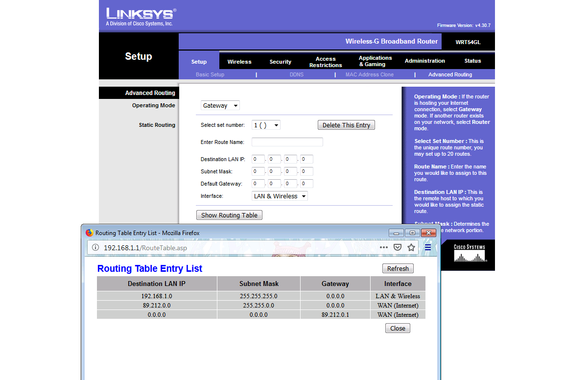588x380 pixels.
Task: Select the 192.168.1.0 destination cell
Action: tap(157, 296)
